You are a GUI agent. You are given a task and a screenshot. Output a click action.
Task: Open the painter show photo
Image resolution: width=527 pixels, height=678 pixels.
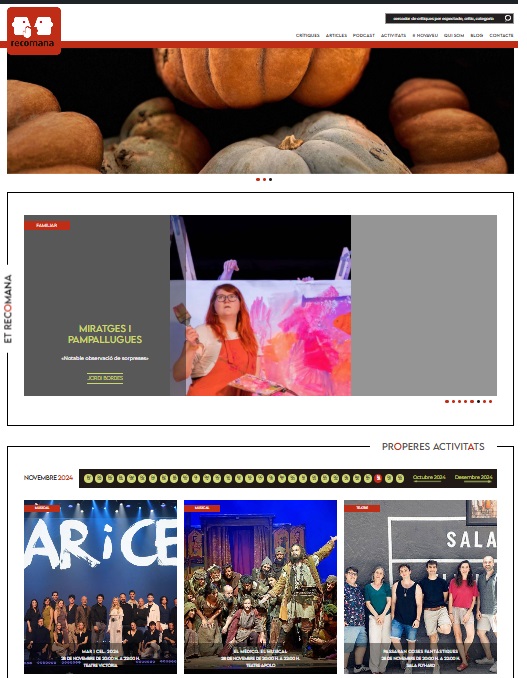(x=260, y=305)
